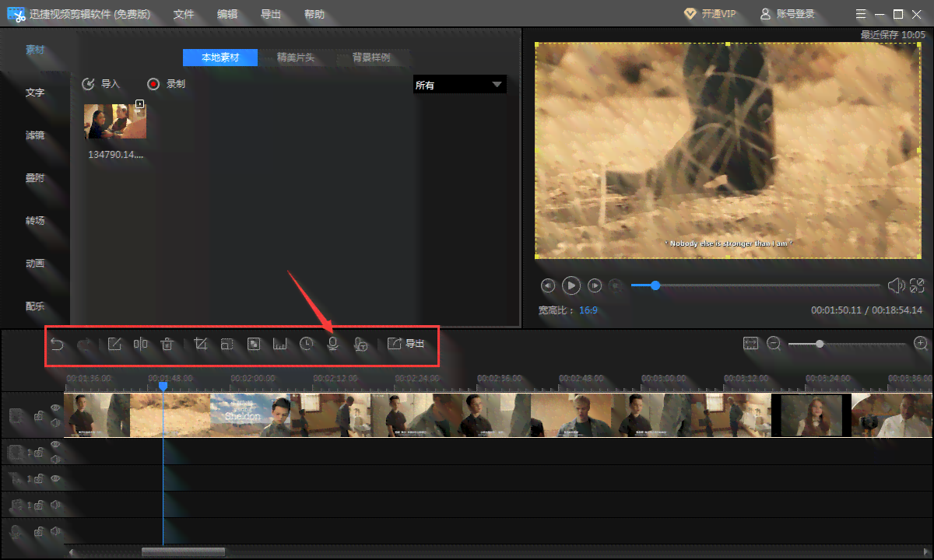
Task: Play the preview video
Action: (571, 285)
